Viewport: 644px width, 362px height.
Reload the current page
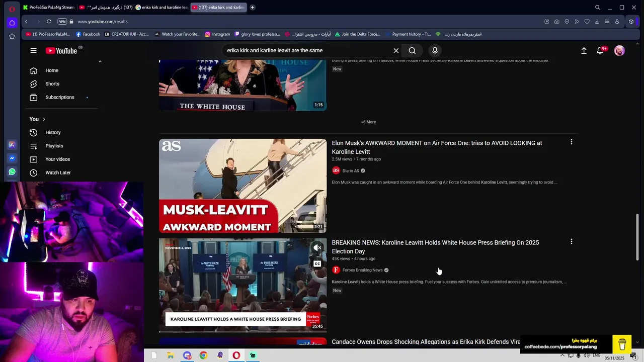[49, 22]
